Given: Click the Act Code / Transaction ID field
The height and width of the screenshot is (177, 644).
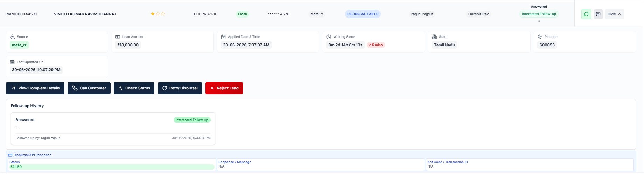Looking at the screenshot, I should [530, 164].
